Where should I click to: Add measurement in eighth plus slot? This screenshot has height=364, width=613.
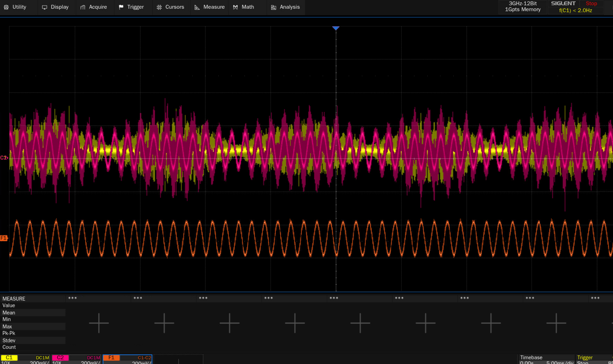pyautogui.click(x=556, y=323)
